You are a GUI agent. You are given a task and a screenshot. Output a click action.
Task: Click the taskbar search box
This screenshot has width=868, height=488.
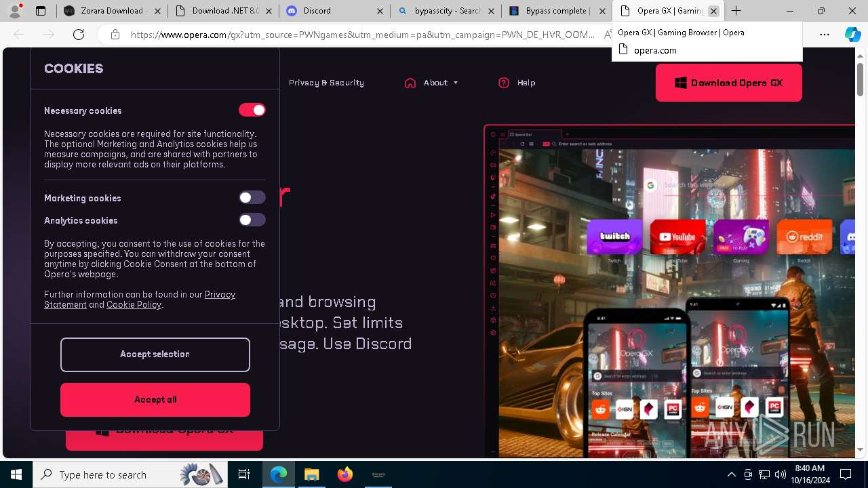pyautogui.click(x=131, y=474)
